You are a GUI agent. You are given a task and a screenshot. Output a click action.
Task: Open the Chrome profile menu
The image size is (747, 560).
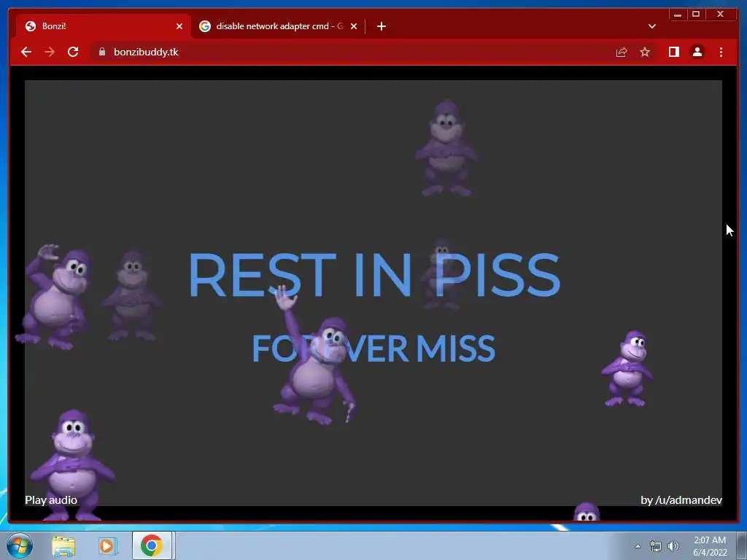pyautogui.click(x=697, y=52)
